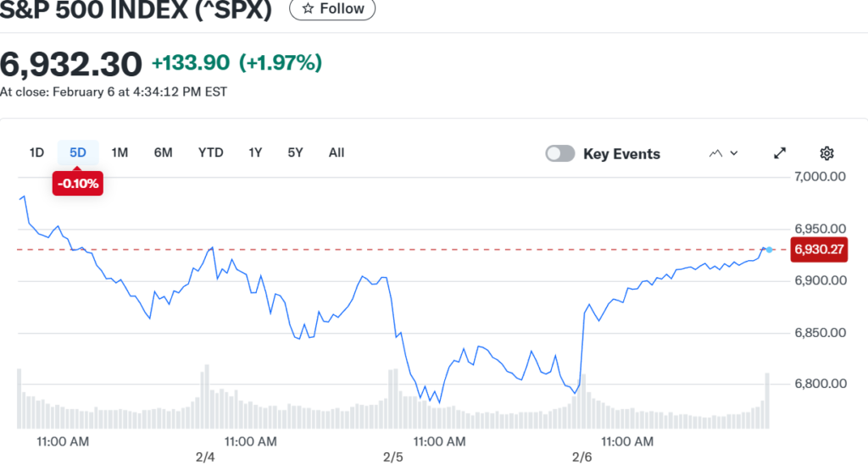Click the tall volume bar at far right
The width and height of the screenshot is (868, 465).
click(x=767, y=400)
